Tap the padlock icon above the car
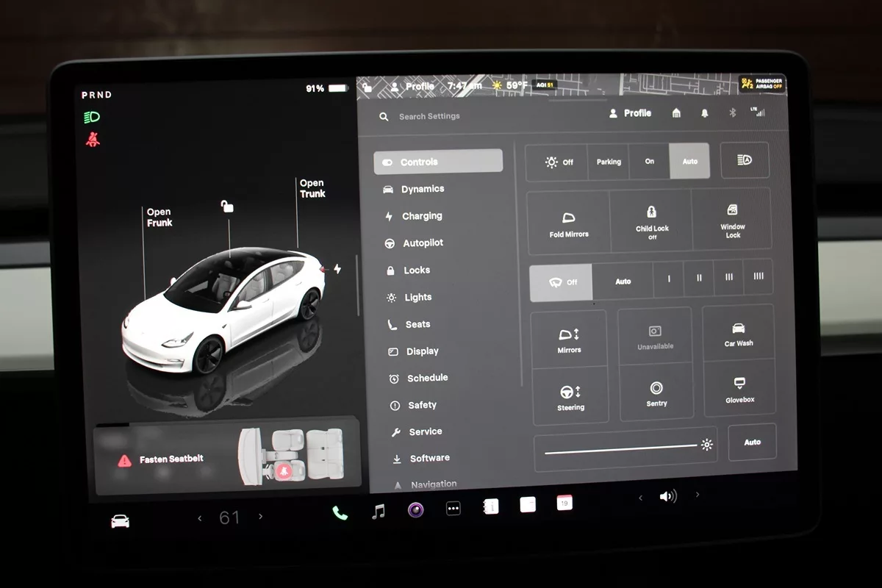 pos(227,207)
